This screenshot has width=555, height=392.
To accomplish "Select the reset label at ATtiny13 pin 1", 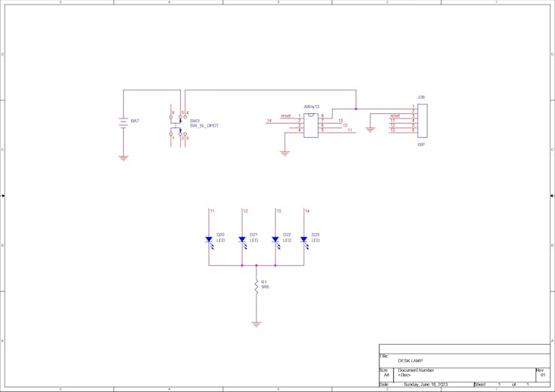I will [x=286, y=115].
